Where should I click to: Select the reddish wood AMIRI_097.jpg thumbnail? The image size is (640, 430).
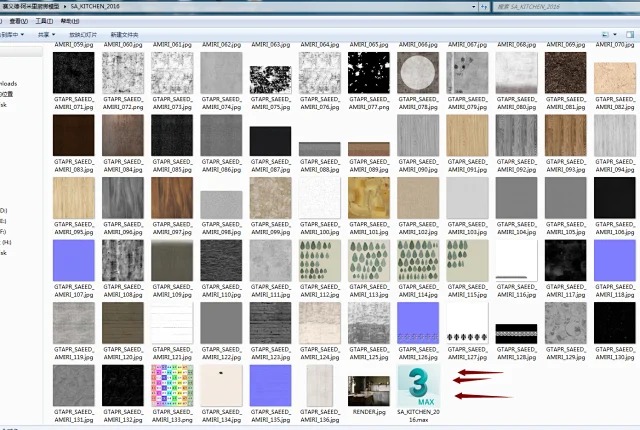(x=171, y=197)
